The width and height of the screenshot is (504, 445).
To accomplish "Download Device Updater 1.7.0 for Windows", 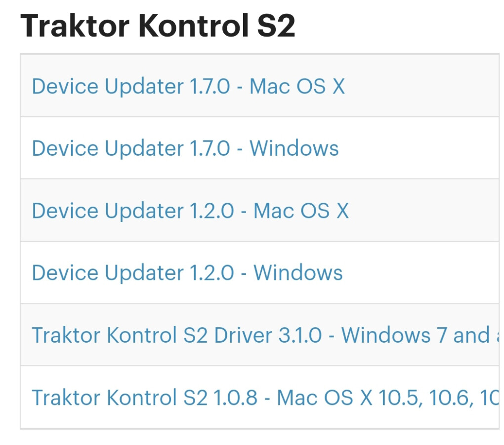I will tap(185, 148).
